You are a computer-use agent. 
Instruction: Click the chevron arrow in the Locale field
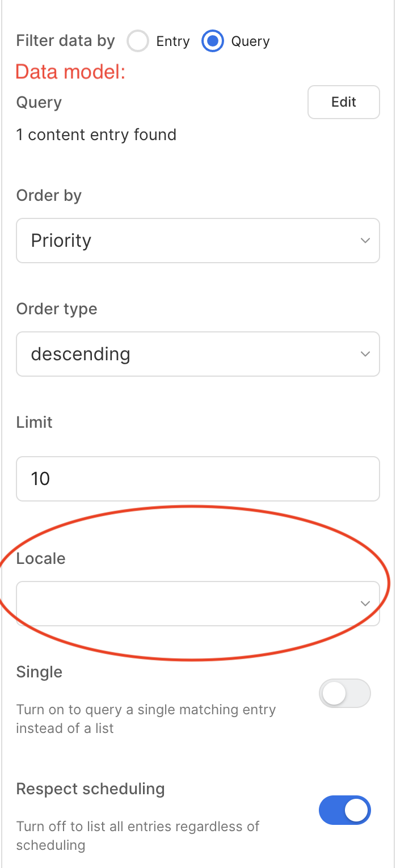coord(365,604)
